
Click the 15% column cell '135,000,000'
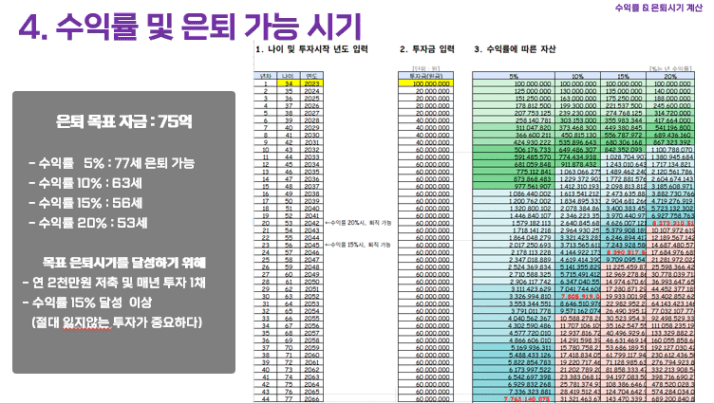(623, 91)
